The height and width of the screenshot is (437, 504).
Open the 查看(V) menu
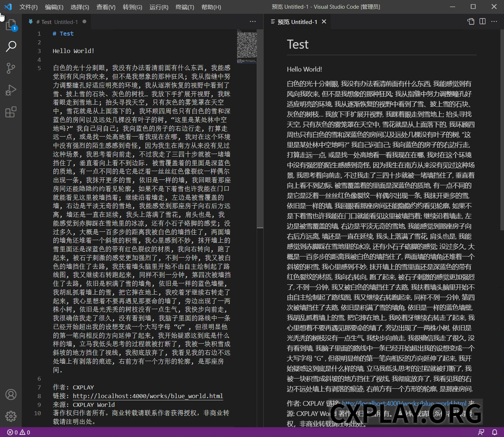(x=106, y=7)
